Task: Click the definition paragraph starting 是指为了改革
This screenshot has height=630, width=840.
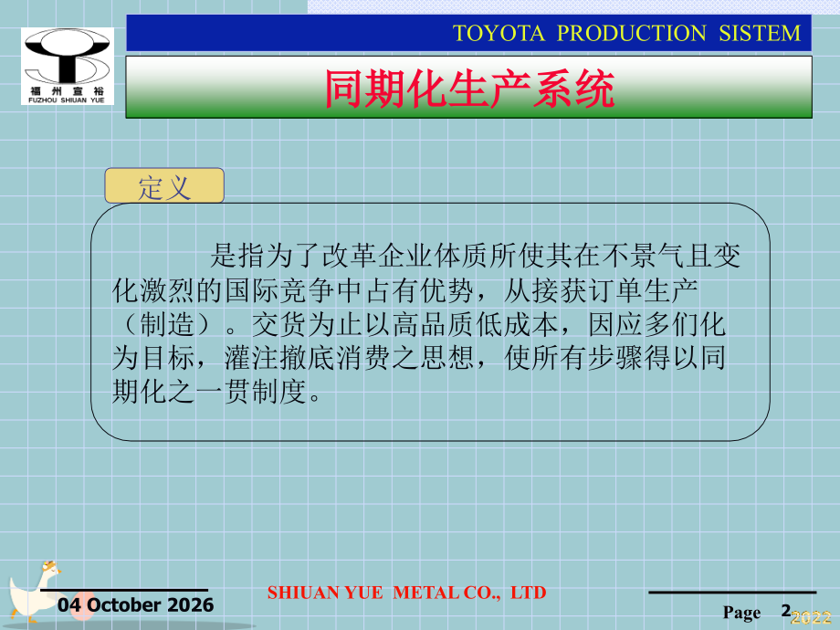Action: 426,323
